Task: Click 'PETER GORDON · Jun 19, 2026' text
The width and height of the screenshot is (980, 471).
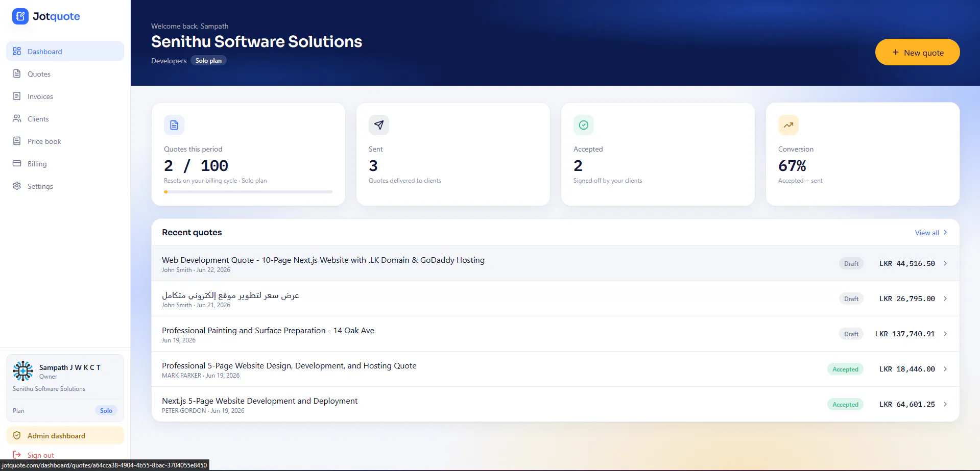Action: (x=203, y=410)
